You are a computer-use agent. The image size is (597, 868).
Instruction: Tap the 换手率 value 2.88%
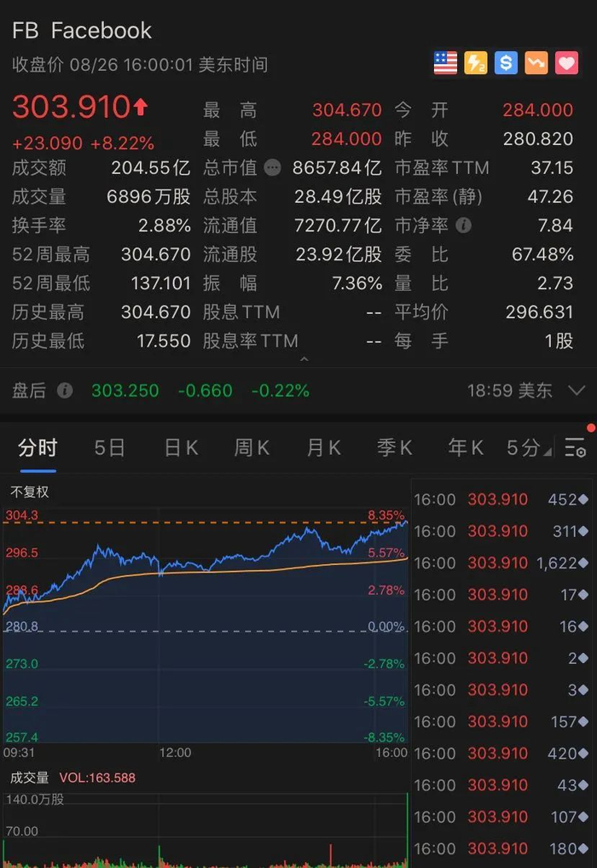[165, 225]
